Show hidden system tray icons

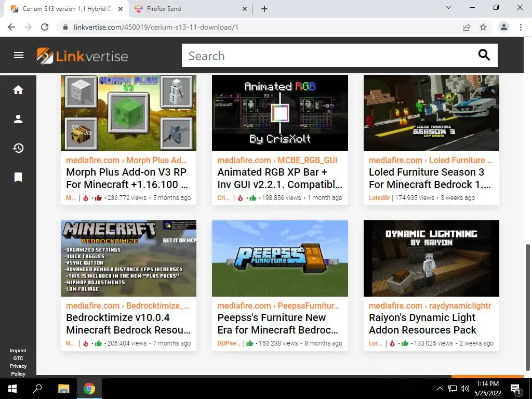440,389
